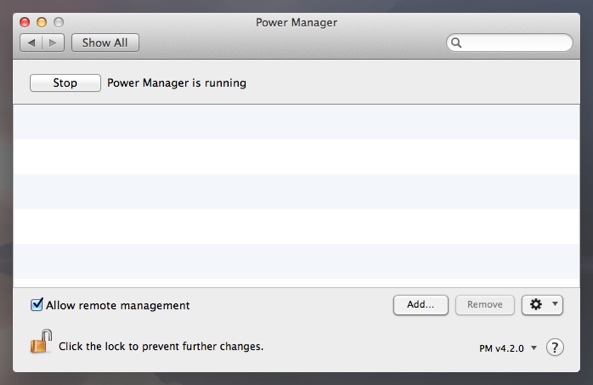Click the 'Power Manager is running' status text
593x385 pixels.
pyautogui.click(x=177, y=83)
